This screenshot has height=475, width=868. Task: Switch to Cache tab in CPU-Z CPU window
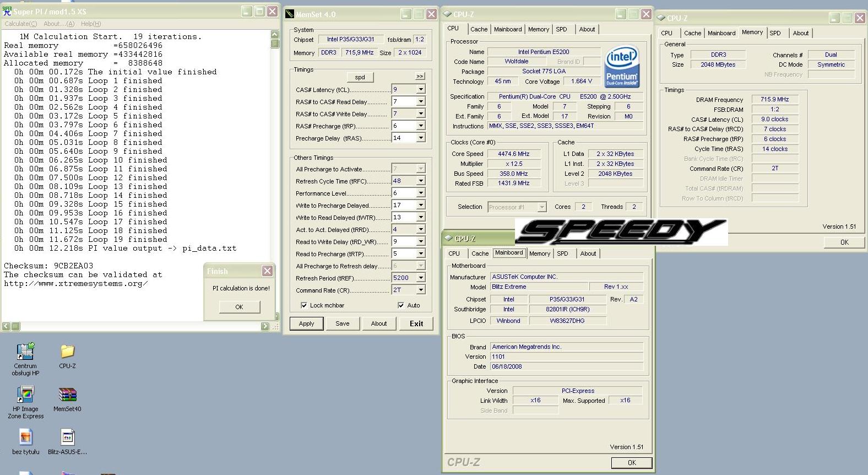click(x=479, y=29)
